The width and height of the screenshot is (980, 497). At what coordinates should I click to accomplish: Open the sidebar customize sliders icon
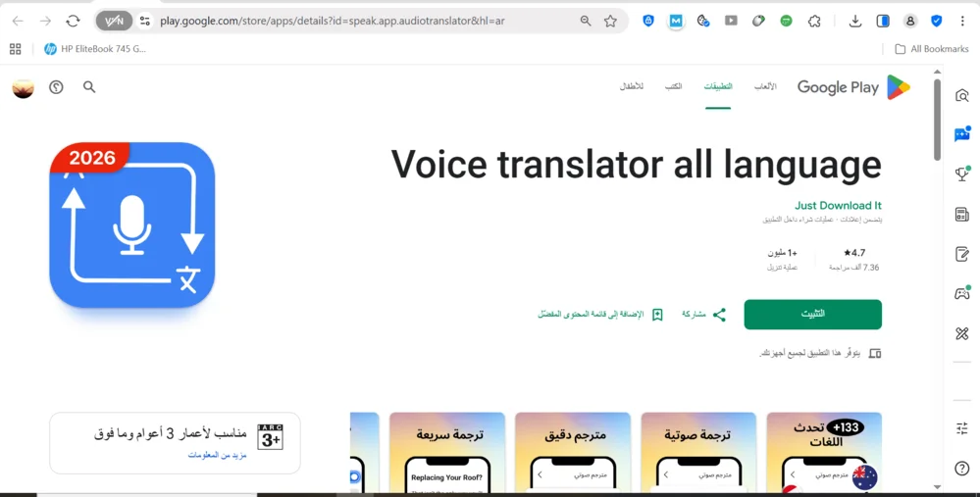coord(962,428)
